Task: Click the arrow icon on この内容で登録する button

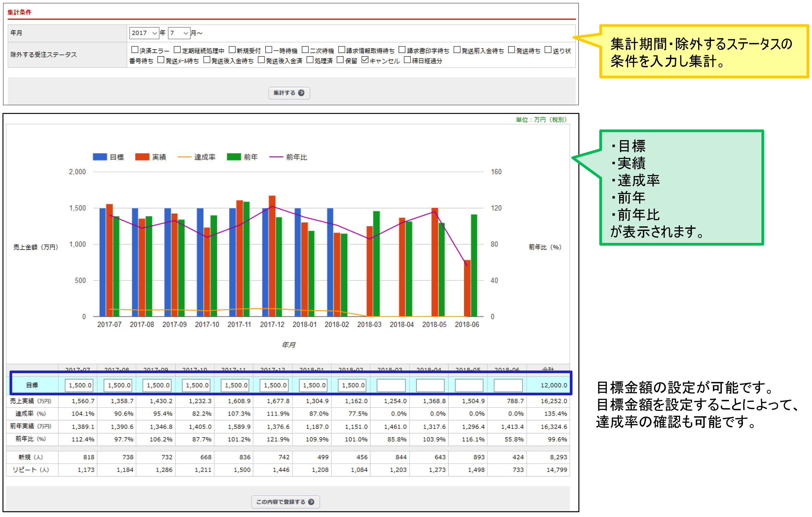Action: pyautogui.click(x=311, y=502)
